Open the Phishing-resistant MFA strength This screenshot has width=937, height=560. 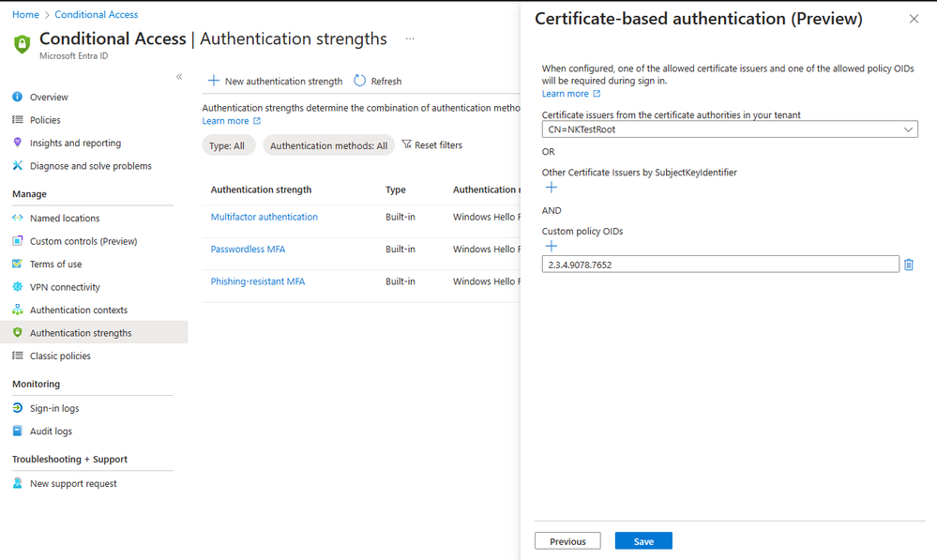(258, 281)
